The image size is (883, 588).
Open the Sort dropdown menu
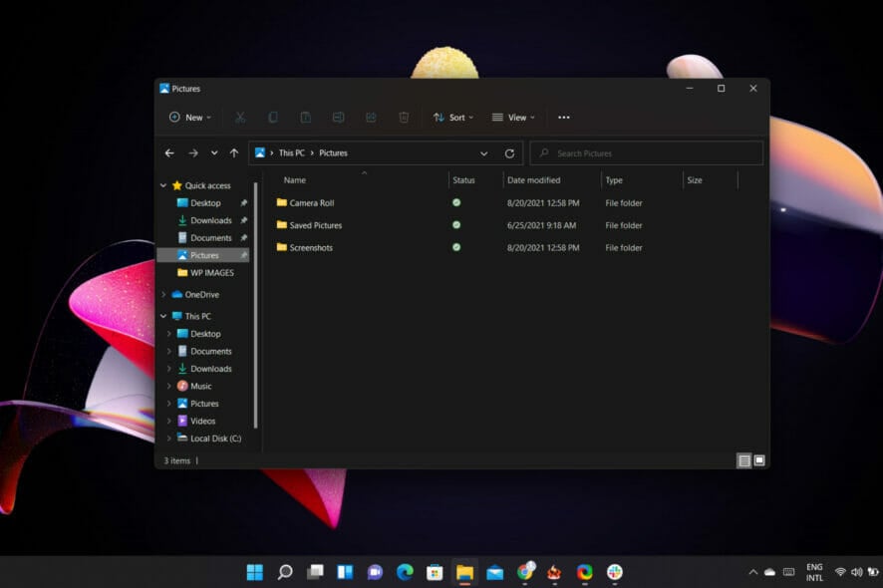[452, 118]
